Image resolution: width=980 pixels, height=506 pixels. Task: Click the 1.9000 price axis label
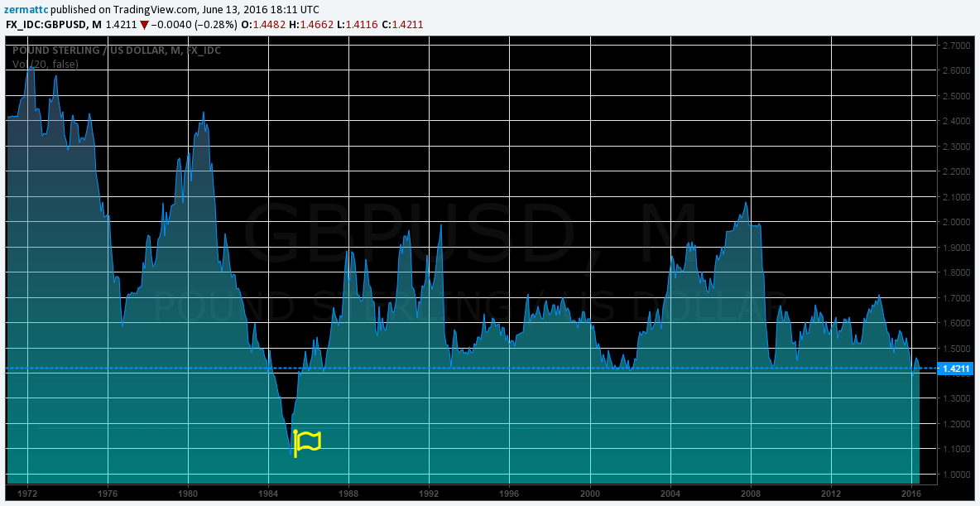coord(957,248)
